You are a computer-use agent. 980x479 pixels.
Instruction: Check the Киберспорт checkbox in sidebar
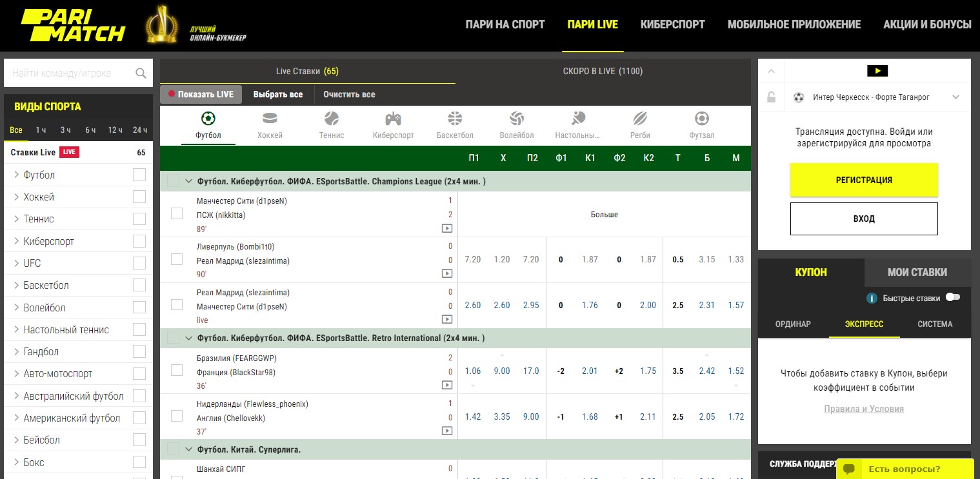pos(139,241)
